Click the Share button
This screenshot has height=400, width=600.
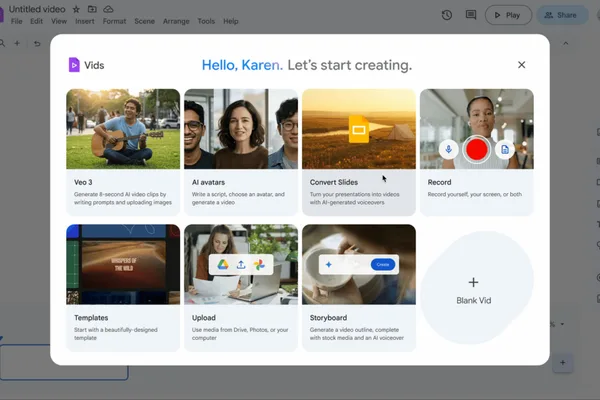561,15
